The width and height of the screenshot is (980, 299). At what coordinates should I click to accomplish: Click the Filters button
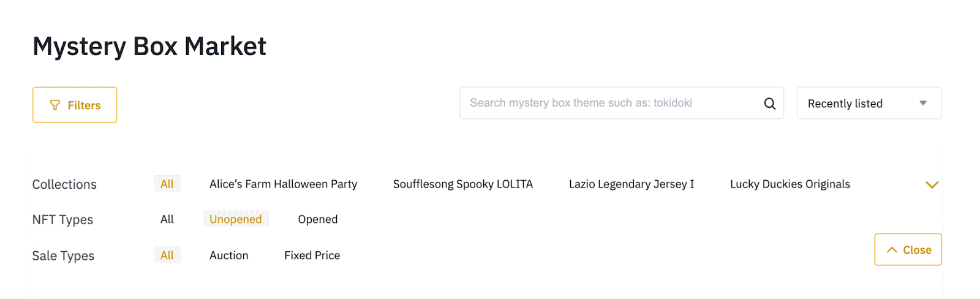pyautogui.click(x=75, y=105)
